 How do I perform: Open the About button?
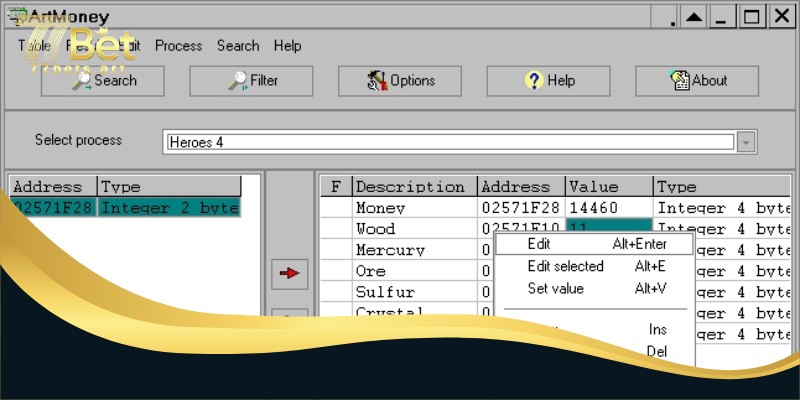696,81
